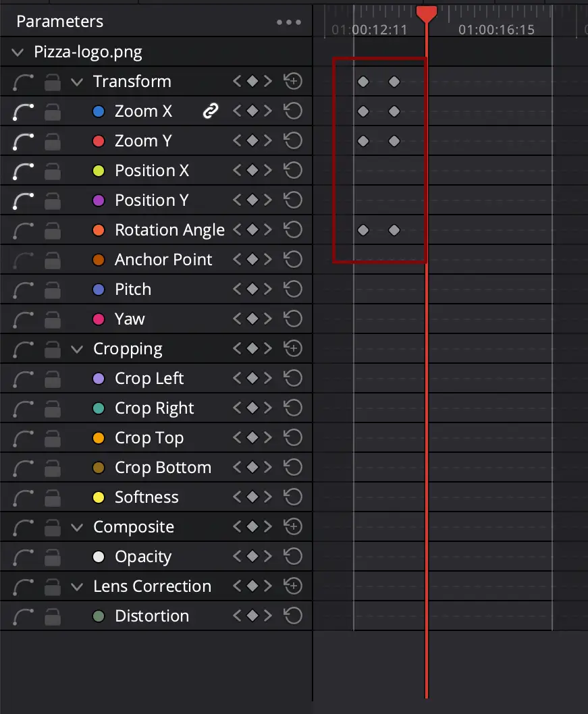
Task: Add a keyframe diamond for Position X
Action: (x=252, y=170)
